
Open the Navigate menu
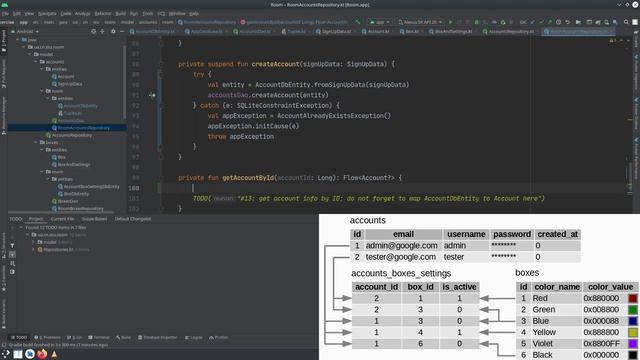coord(47,13)
